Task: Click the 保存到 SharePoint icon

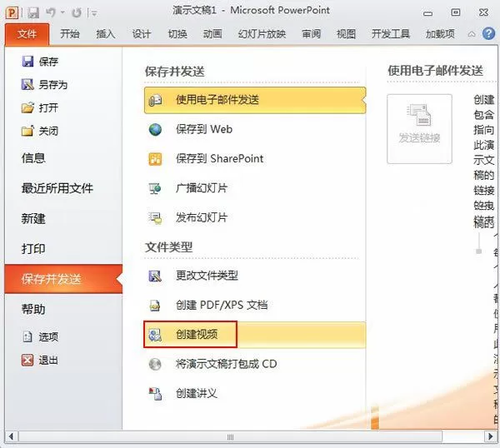Action: coord(155,159)
